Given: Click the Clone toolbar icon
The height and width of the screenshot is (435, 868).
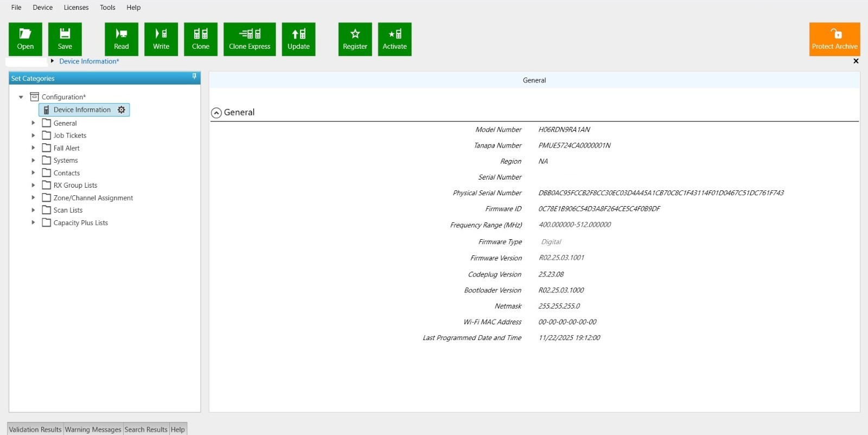Looking at the screenshot, I should (x=200, y=39).
